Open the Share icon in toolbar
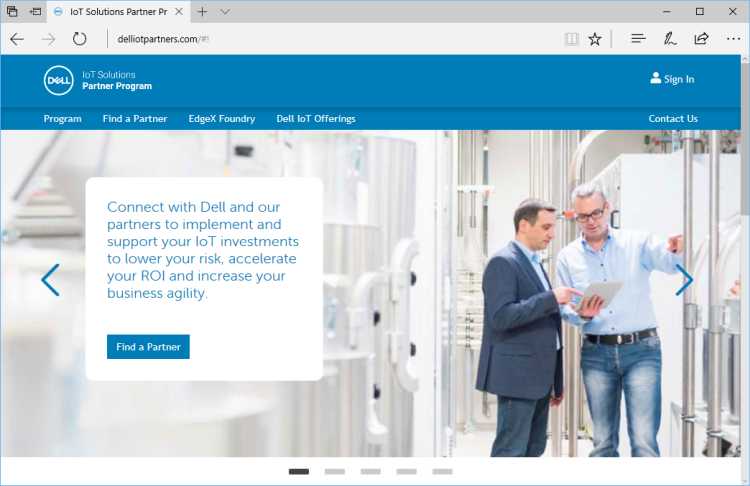 pyautogui.click(x=701, y=39)
